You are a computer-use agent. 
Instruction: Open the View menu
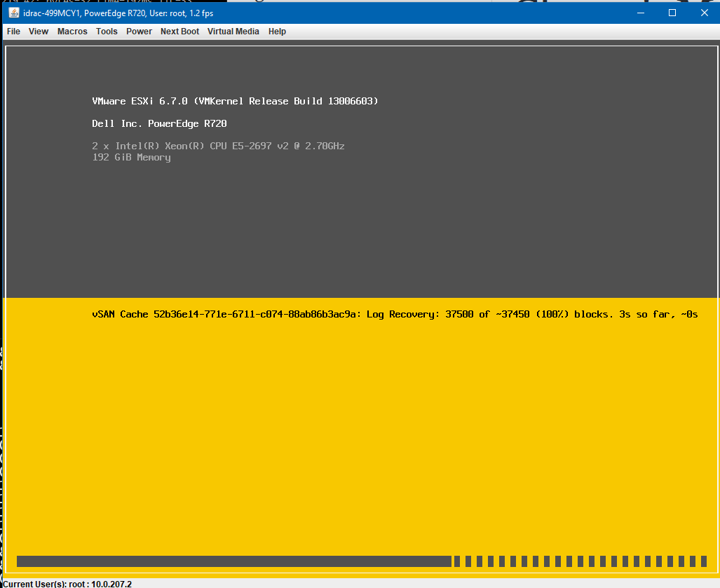[x=38, y=31]
